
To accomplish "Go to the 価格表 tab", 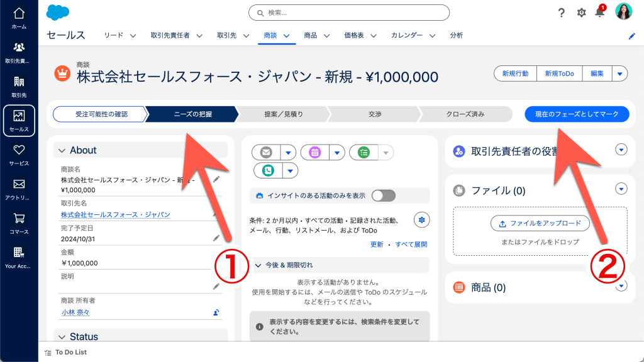I will [354, 35].
